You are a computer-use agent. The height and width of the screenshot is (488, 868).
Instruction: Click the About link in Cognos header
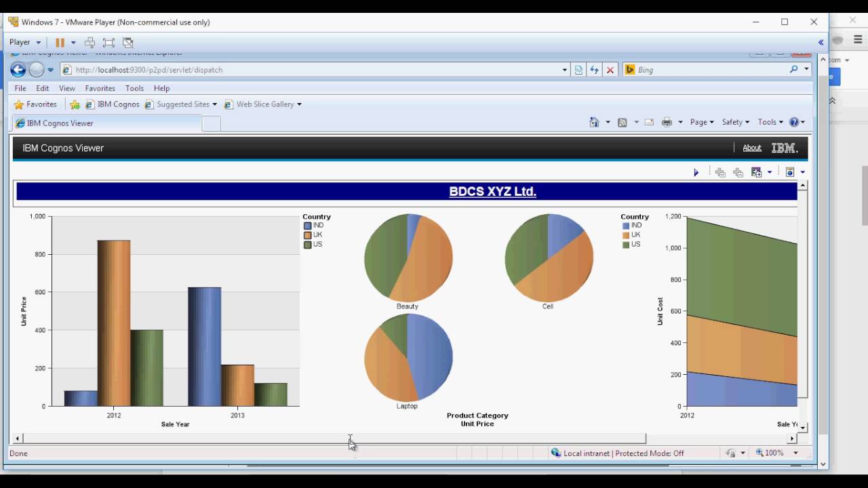point(752,148)
